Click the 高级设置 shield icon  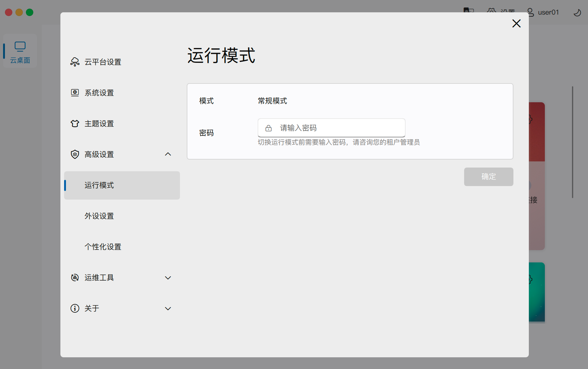[x=75, y=154]
